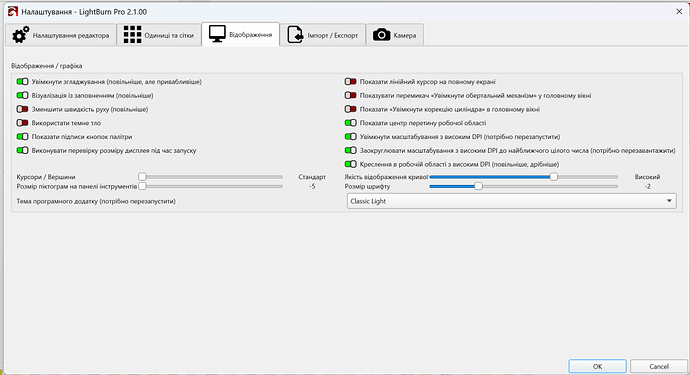The image size is (690, 375).
Task: Go to the 'Камера' tab
Action: pyautogui.click(x=395, y=35)
